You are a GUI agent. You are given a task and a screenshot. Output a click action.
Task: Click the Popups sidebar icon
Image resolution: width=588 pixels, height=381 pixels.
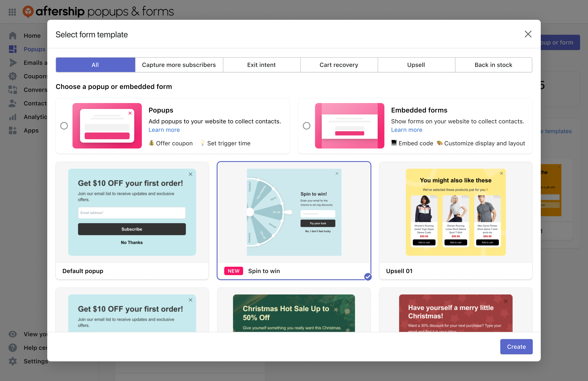(13, 49)
